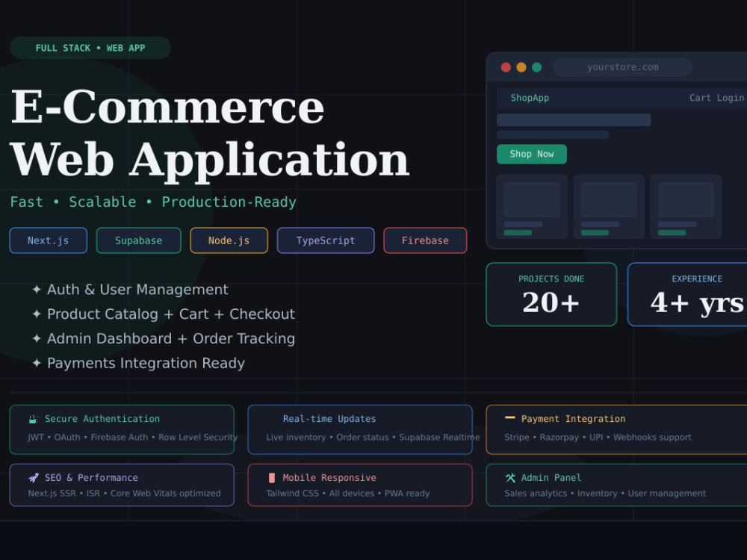Click the Secure Authentication heading
Viewport: 747px width, 560px height.
coord(102,419)
